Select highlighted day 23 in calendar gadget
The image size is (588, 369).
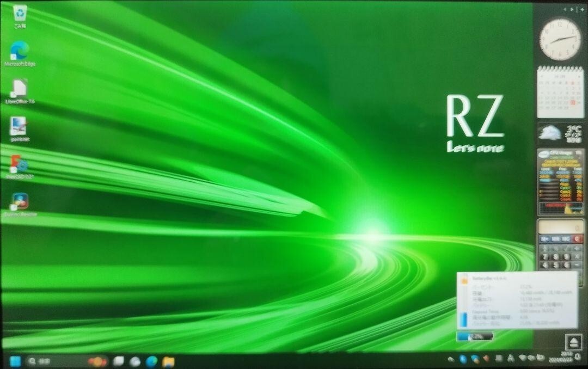pos(573,103)
